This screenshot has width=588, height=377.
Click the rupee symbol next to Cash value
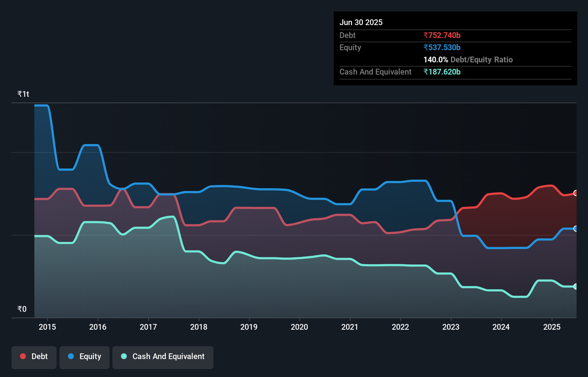coord(426,72)
